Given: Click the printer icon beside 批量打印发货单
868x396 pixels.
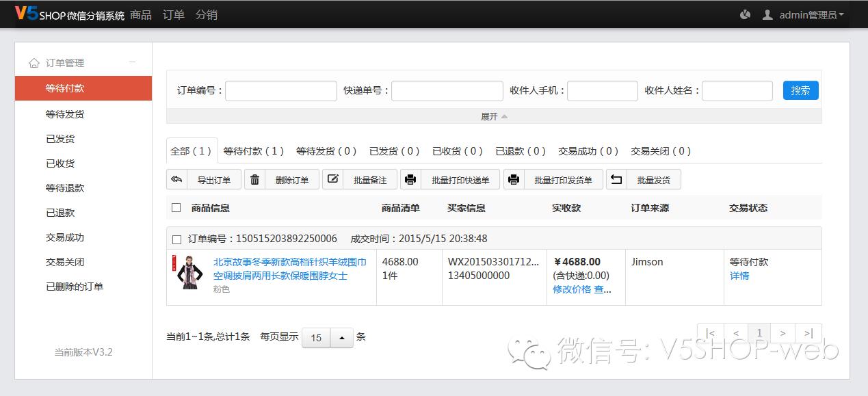Looking at the screenshot, I should pyautogui.click(x=514, y=179).
